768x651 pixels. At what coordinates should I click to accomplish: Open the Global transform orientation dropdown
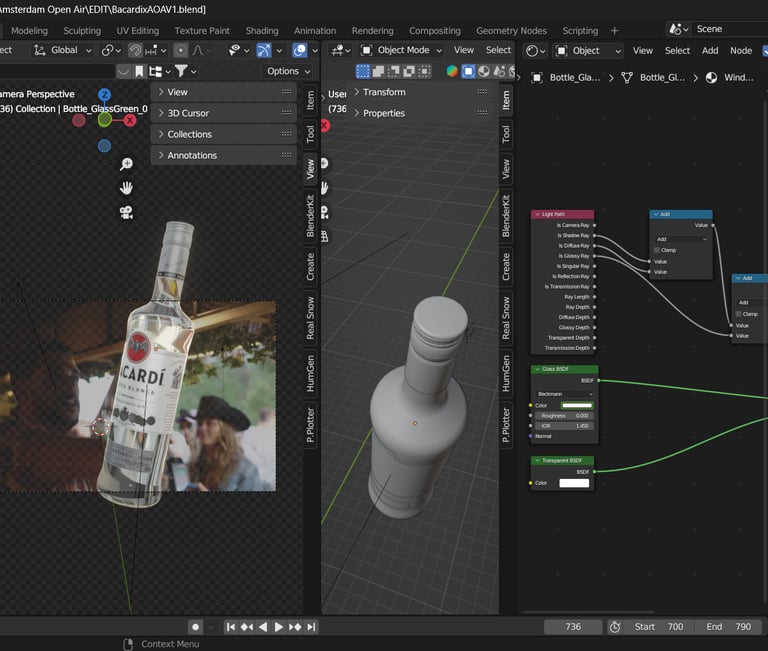pos(62,50)
